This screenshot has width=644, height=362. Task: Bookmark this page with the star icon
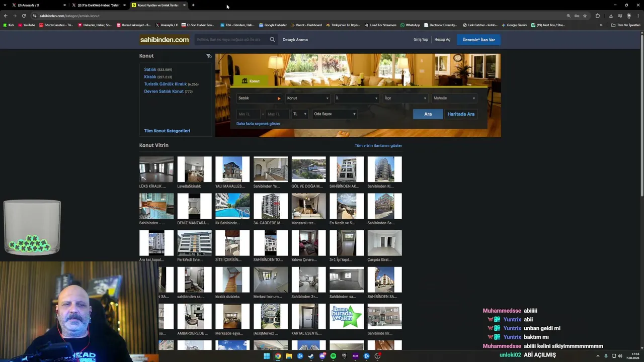pos(585,16)
